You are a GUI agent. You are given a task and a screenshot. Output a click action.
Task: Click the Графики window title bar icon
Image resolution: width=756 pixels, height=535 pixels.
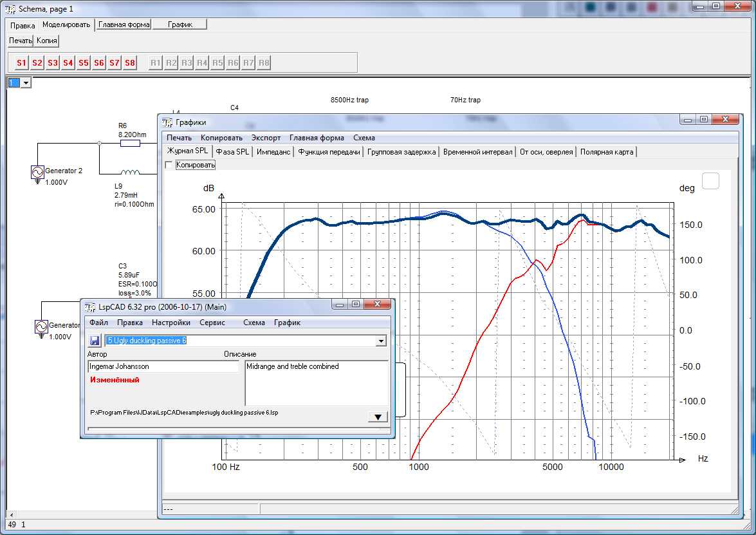click(167, 122)
